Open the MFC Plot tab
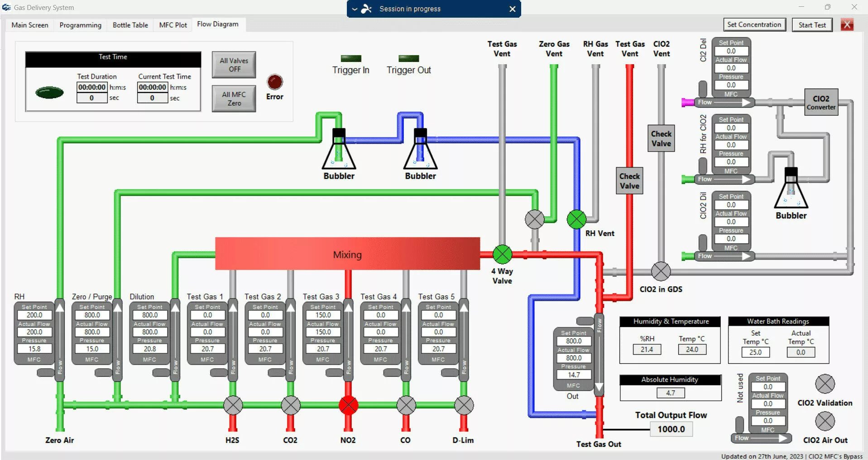The width and height of the screenshot is (868, 460). (173, 25)
